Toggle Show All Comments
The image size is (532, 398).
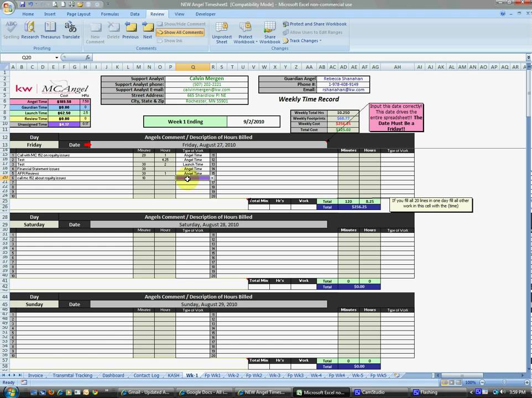pyautogui.click(x=180, y=33)
